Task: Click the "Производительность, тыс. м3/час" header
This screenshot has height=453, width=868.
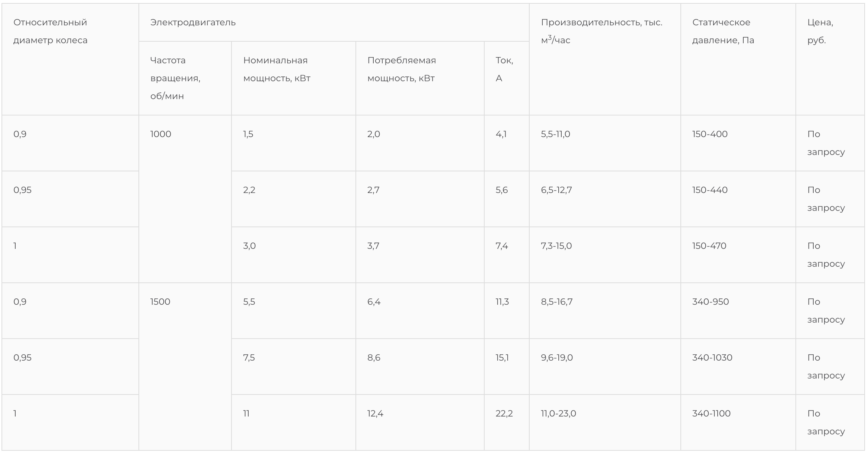Action: pyautogui.click(x=601, y=31)
